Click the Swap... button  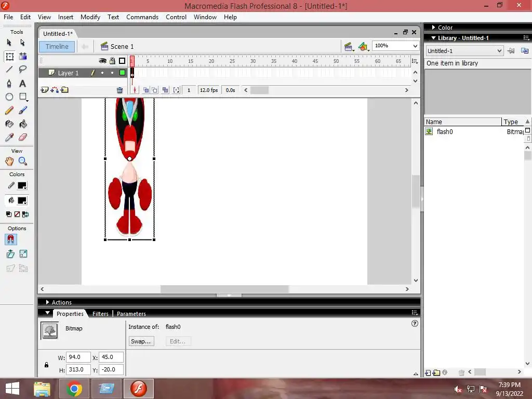(141, 341)
